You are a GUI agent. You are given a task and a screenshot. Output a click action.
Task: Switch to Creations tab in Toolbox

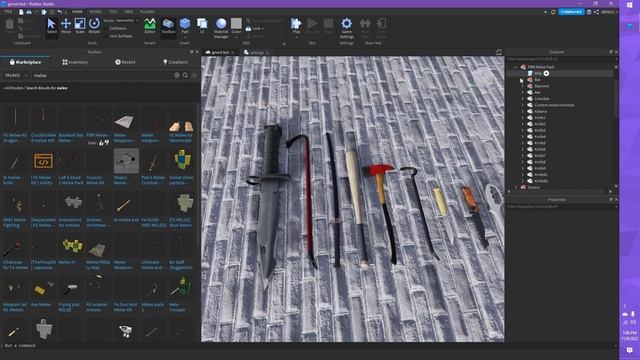click(176, 62)
